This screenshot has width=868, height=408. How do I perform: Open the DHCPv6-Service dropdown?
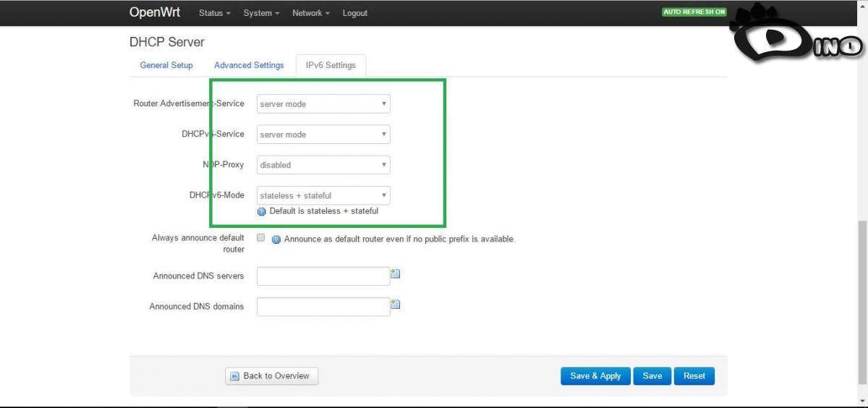(323, 135)
